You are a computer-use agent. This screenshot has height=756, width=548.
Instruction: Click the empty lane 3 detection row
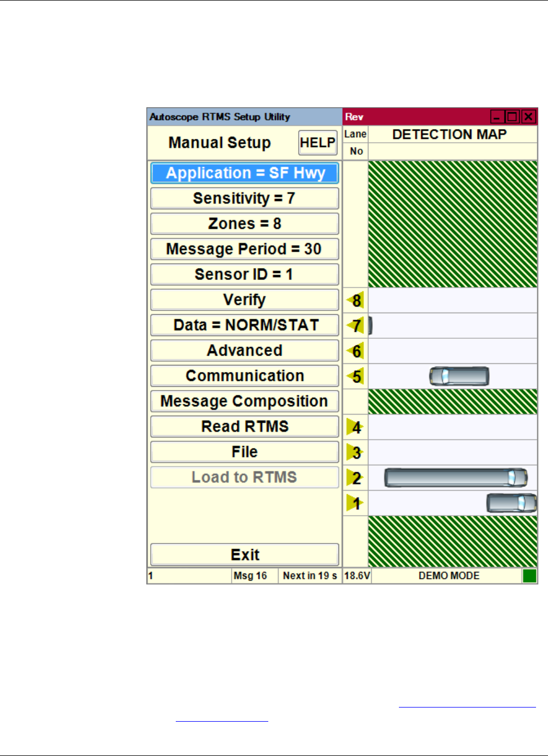point(453,453)
